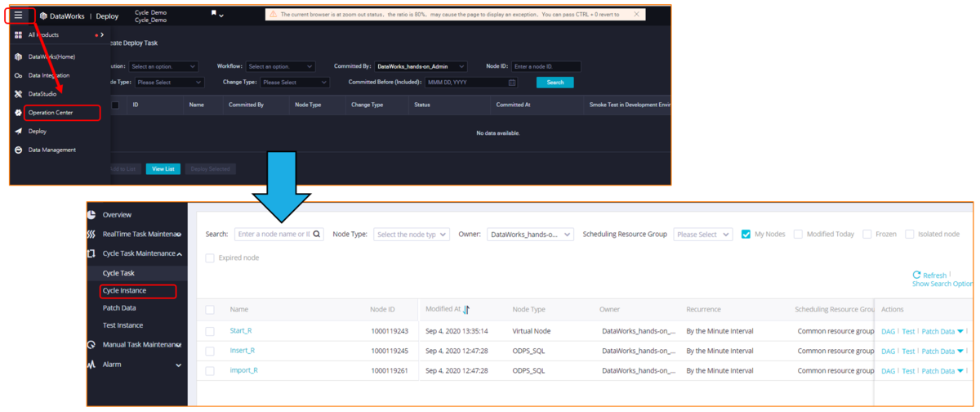Viewport: 980px width, 412px height.
Task: Click the View List button
Action: (163, 168)
